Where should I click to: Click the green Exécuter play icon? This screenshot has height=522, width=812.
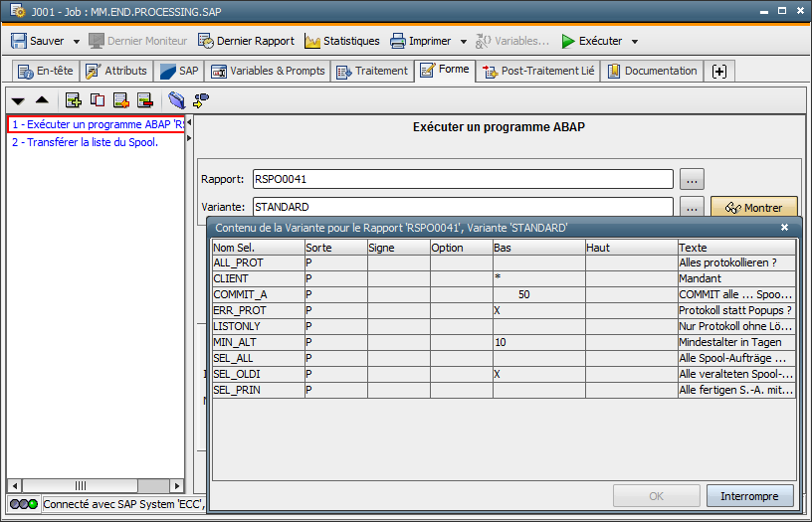click(x=568, y=41)
